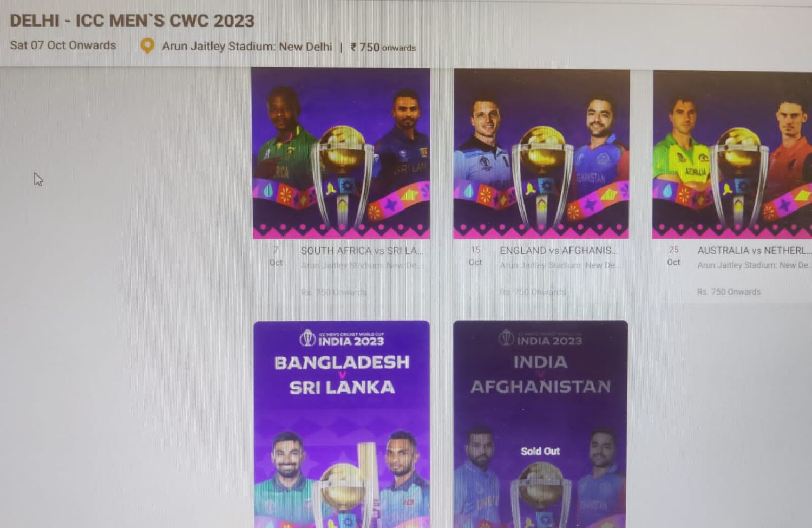Open South Africa vs Sri Lanka poster
Screen dimensions: 812x528
click(341, 153)
